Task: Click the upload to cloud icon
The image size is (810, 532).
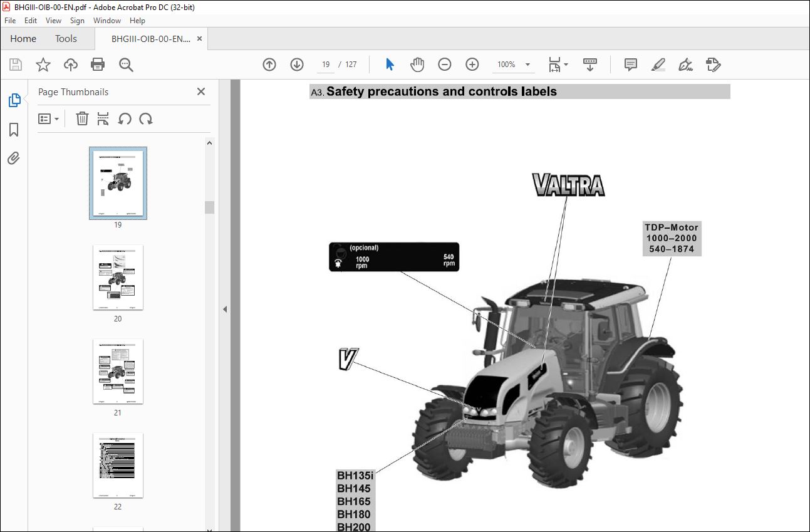Action: pyautogui.click(x=71, y=65)
